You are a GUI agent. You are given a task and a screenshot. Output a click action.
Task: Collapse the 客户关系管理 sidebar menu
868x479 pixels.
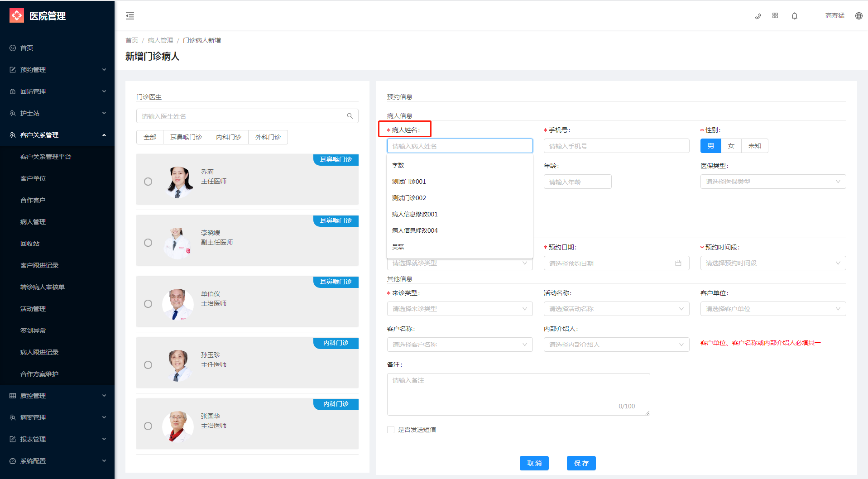pos(57,135)
